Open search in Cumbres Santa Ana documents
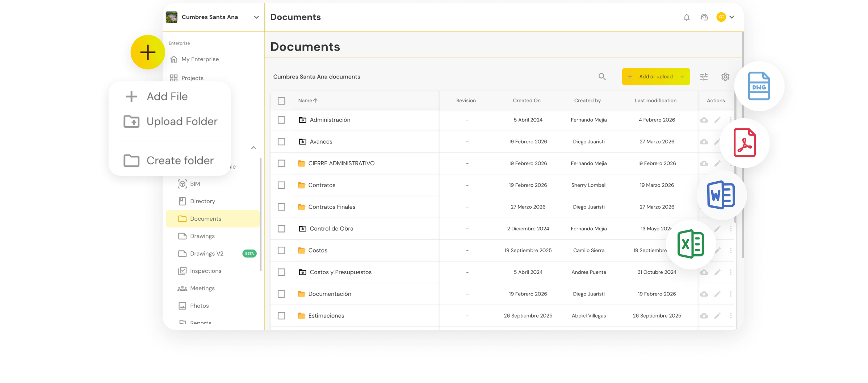Image resolution: width=868 pixels, height=383 pixels. tap(602, 77)
